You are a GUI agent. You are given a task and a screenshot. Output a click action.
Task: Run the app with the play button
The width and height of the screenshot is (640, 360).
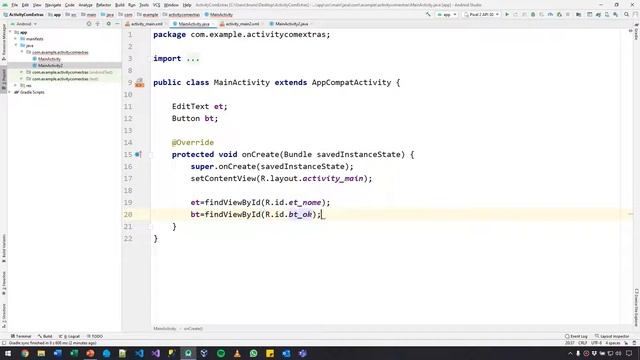[x=507, y=14]
